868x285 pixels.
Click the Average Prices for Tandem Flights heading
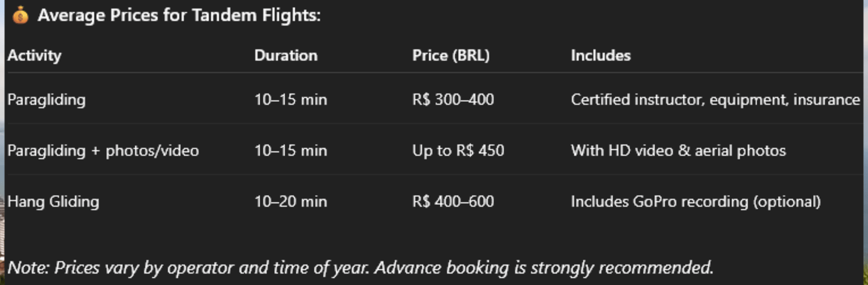click(179, 16)
